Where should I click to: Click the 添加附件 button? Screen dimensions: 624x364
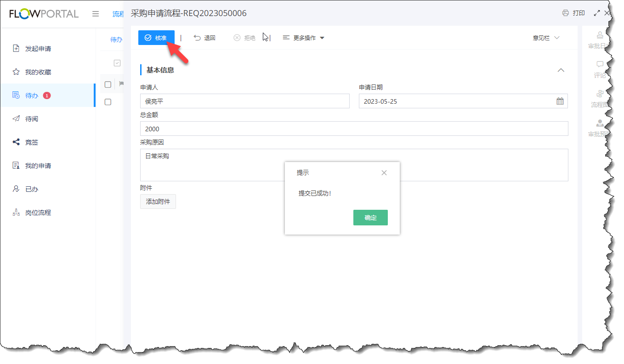click(x=158, y=202)
